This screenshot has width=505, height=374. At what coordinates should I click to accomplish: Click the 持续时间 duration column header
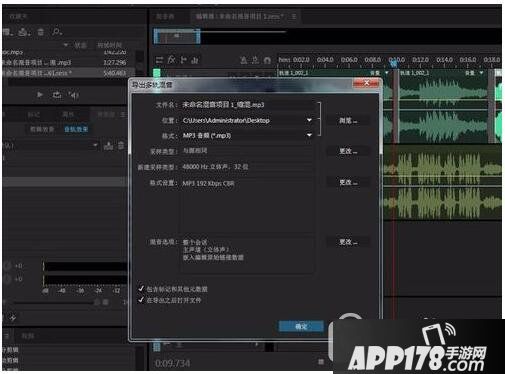[109, 45]
